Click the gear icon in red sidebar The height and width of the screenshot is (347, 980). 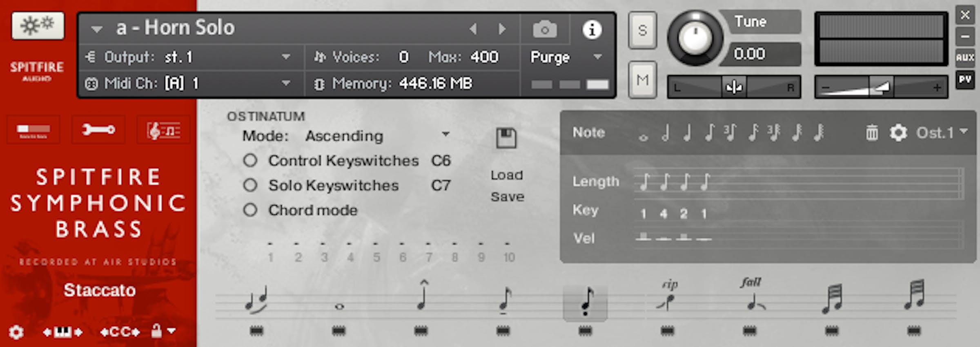[16, 332]
